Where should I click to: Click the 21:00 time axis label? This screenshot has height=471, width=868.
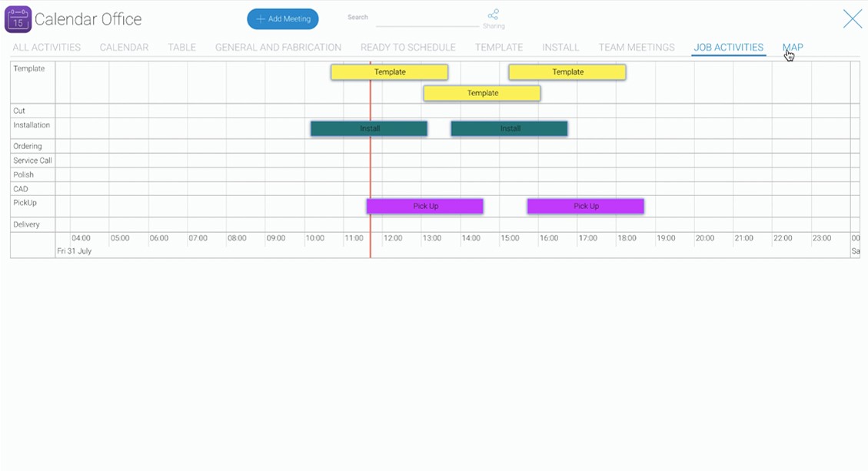pyautogui.click(x=744, y=238)
